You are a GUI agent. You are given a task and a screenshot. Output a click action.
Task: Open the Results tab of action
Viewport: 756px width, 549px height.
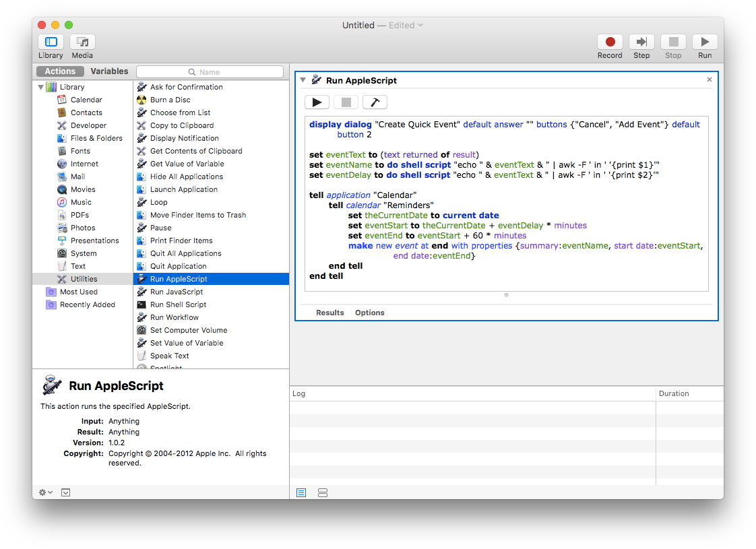pyautogui.click(x=330, y=313)
